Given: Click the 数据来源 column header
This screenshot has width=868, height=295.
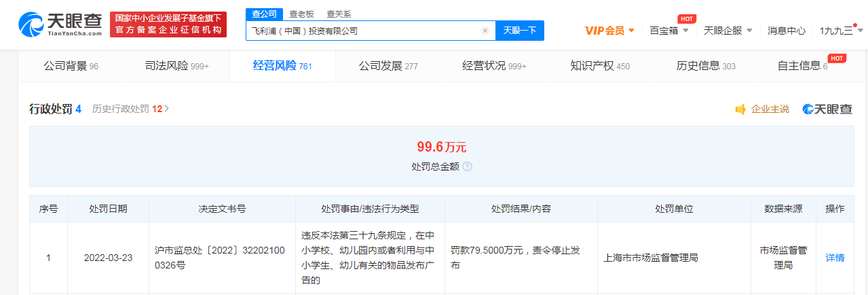Looking at the screenshot, I should pyautogui.click(x=783, y=209).
